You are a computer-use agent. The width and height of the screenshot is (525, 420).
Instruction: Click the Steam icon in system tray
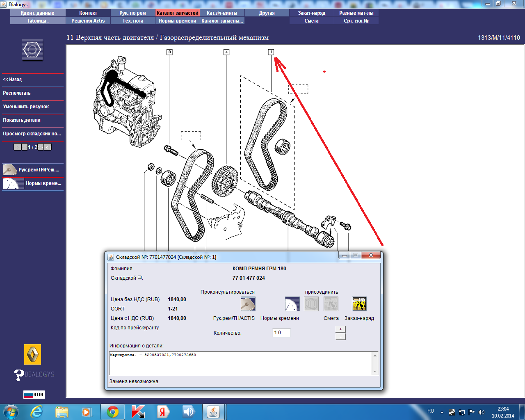tap(452, 412)
